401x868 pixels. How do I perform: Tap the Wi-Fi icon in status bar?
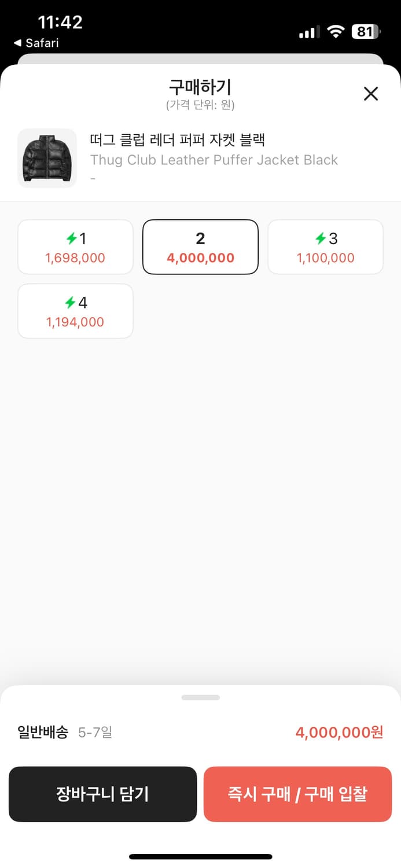coord(336,32)
